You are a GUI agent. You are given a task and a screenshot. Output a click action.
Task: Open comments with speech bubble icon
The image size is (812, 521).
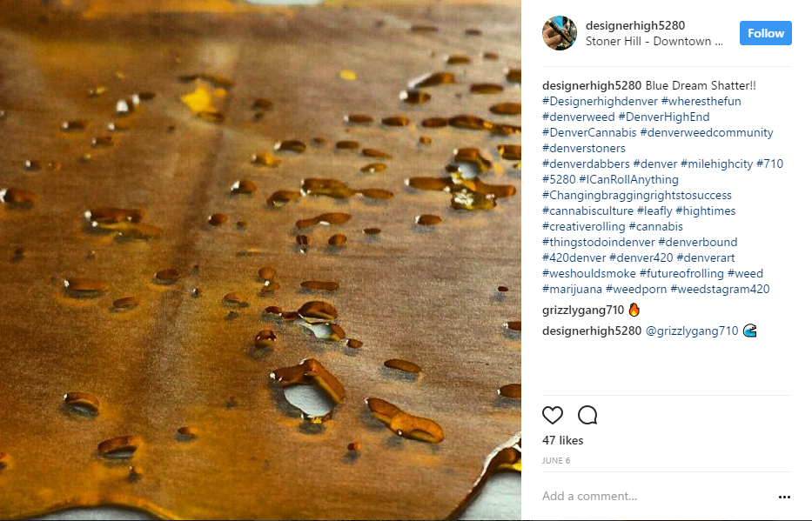tap(587, 415)
